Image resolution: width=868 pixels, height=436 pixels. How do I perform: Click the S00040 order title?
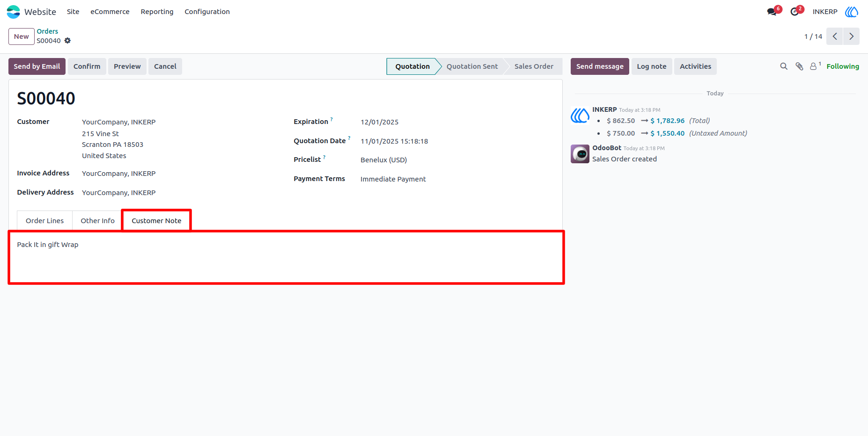click(x=46, y=99)
